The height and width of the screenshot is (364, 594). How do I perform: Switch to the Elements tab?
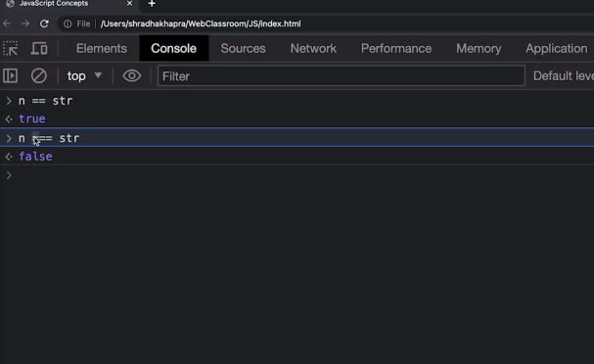(101, 49)
